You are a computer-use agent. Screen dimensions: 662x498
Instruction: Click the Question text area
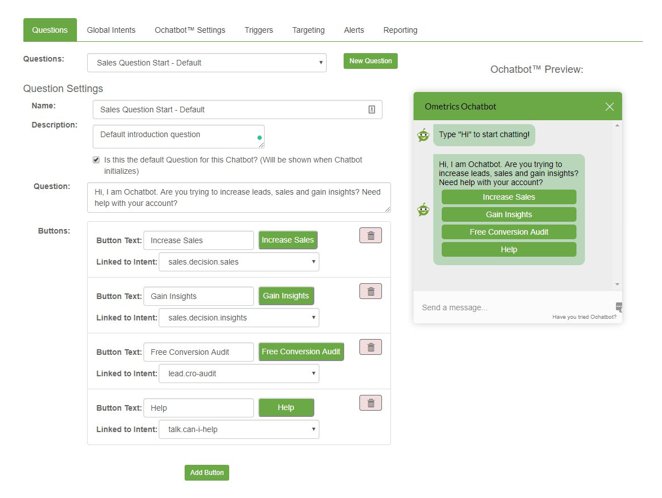(239, 198)
